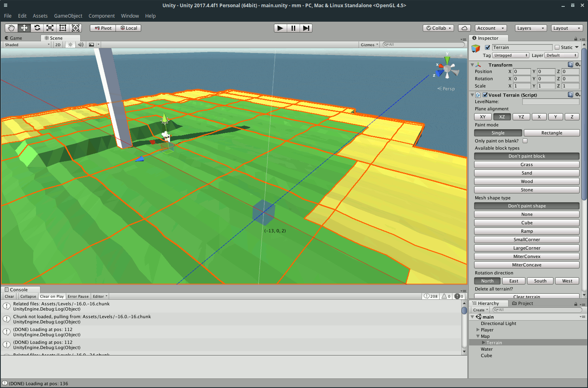Open the Gizmos dropdown
588x388 pixels.
click(x=369, y=45)
